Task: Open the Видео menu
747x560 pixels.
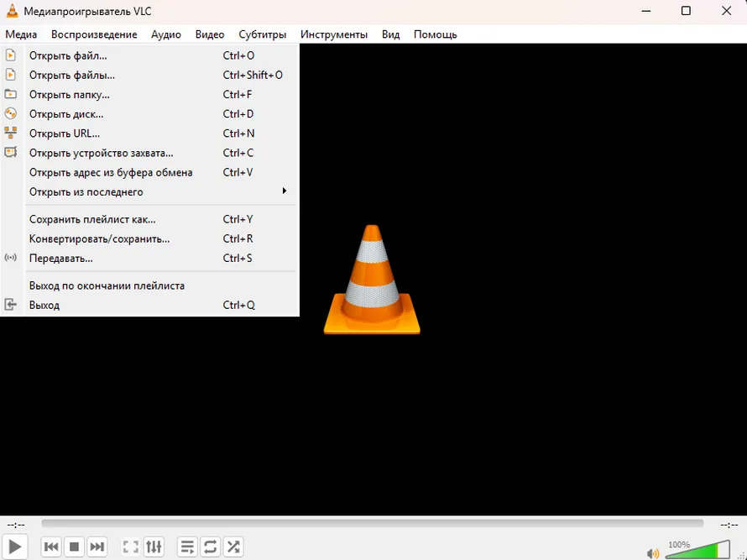Action: point(210,34)
